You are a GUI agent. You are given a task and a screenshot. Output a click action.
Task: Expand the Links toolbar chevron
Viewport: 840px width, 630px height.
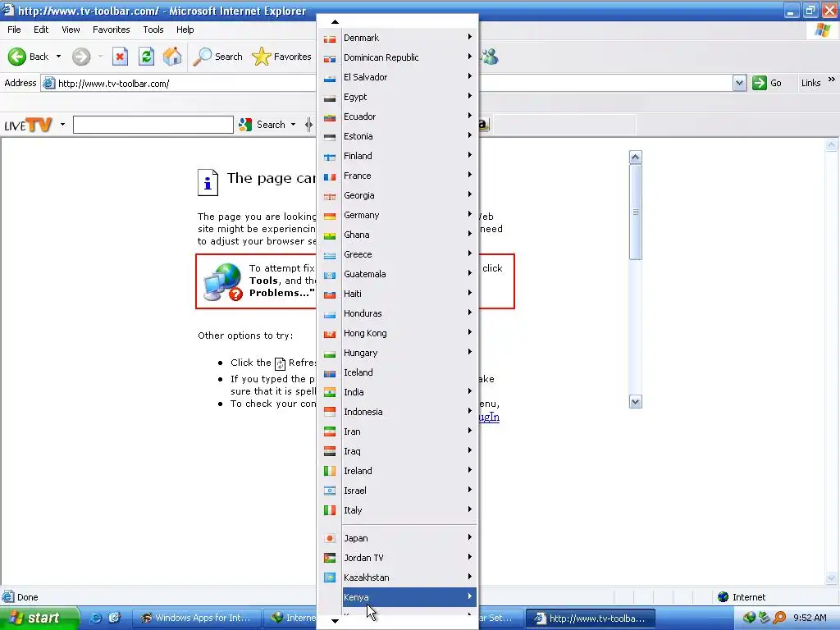point(832,80)
